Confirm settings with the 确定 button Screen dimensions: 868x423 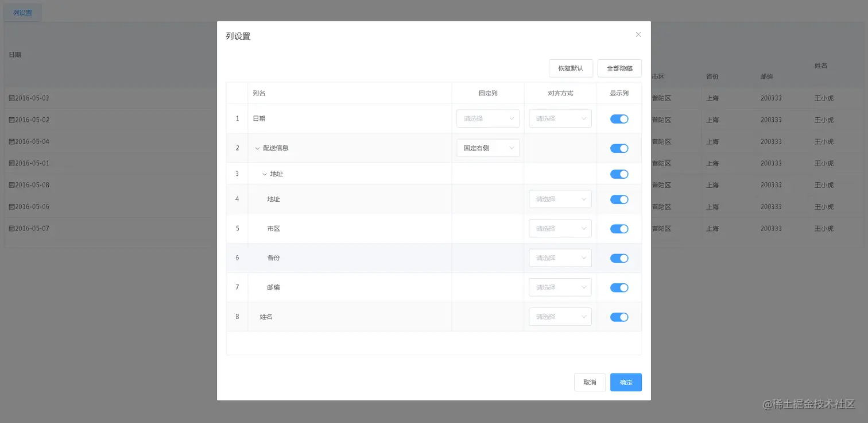click(626, 382)
